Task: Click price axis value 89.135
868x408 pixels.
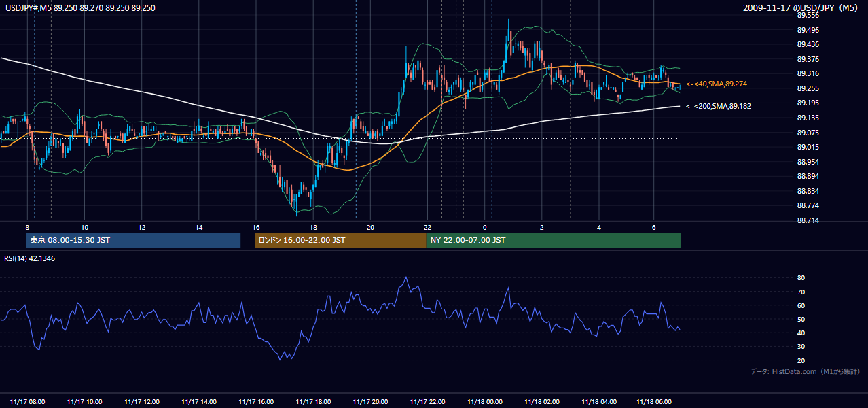Action: point(807,118)
